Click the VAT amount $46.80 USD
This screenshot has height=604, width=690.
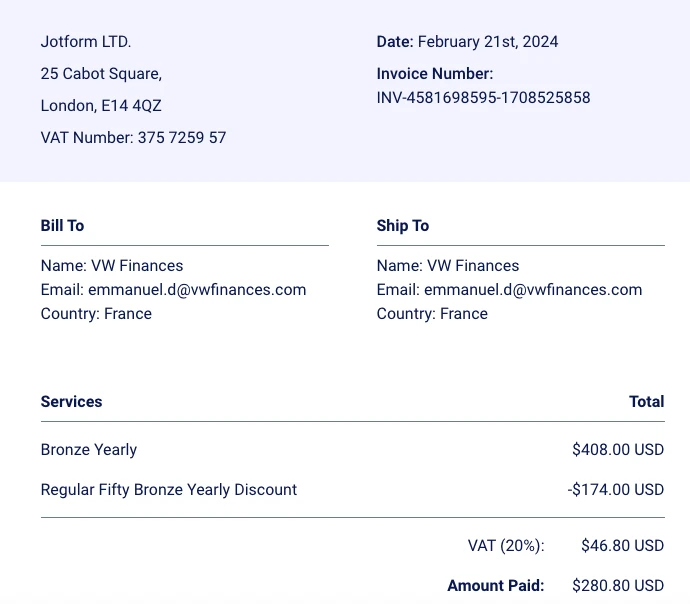tap(622, 546)
